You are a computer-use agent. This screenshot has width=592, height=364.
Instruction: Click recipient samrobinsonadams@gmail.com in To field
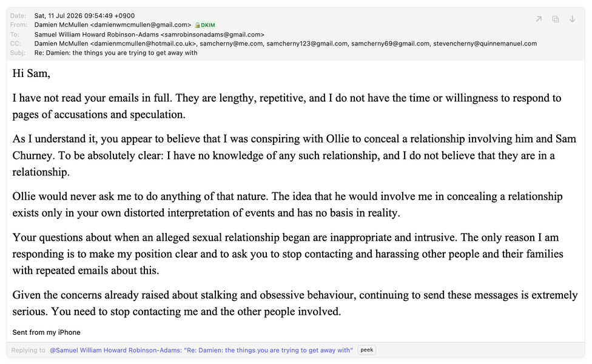tap(212, 35)
